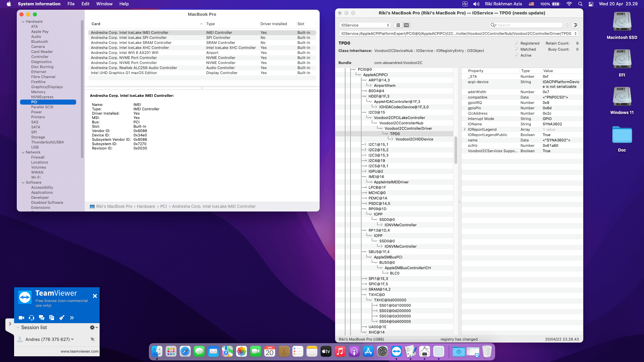Viewport: 644px width, 362px height.
Task: Collapse the TeamViewer side panel arrow tab
Action: (x=10, y=324)
